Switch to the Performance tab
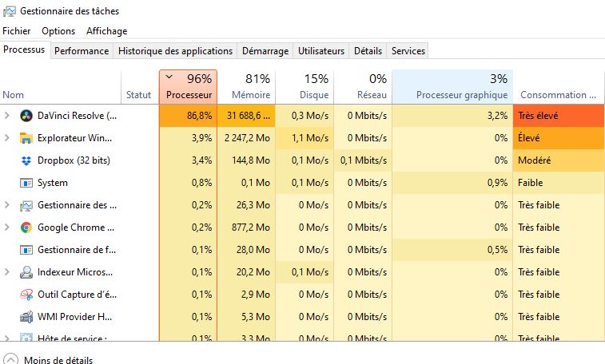The width and height of the screenshot is (605, 364). (82, 51)
